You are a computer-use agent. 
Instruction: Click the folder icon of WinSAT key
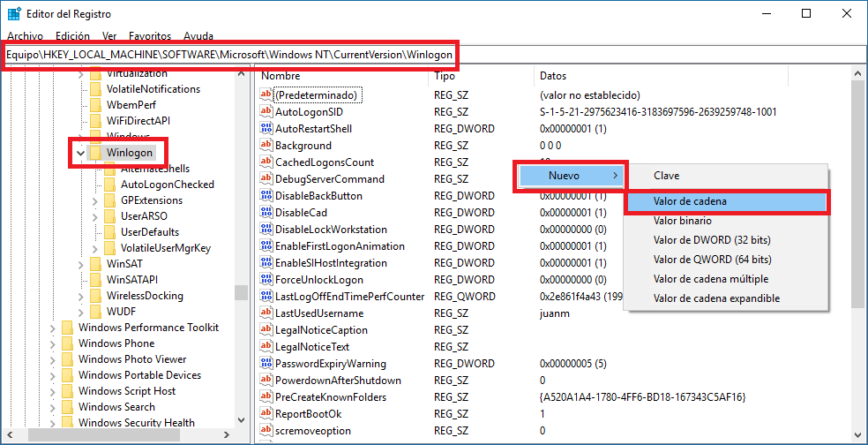coord(96,264)
